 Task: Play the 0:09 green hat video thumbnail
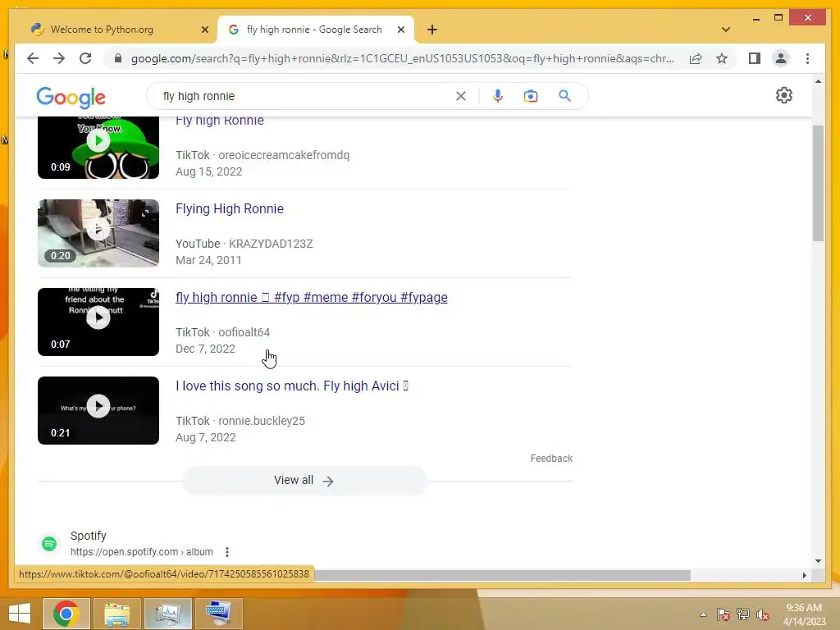(98, 148)
